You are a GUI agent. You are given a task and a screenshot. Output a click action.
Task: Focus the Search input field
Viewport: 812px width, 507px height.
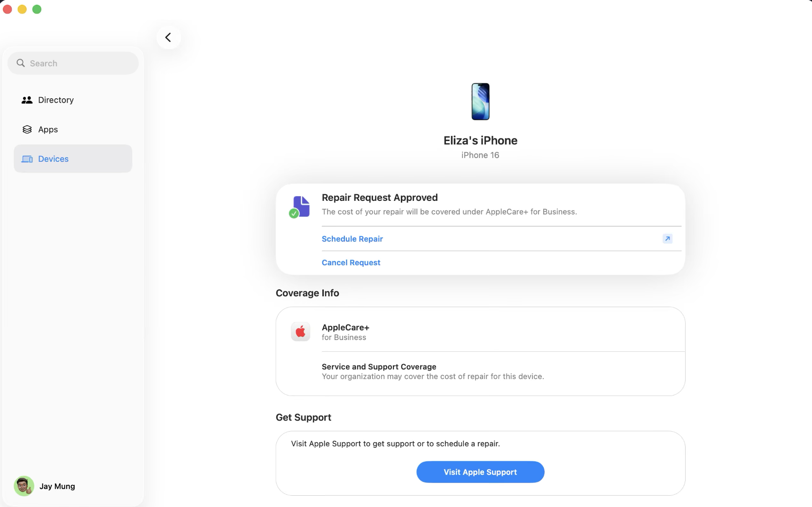click(80, 63)
